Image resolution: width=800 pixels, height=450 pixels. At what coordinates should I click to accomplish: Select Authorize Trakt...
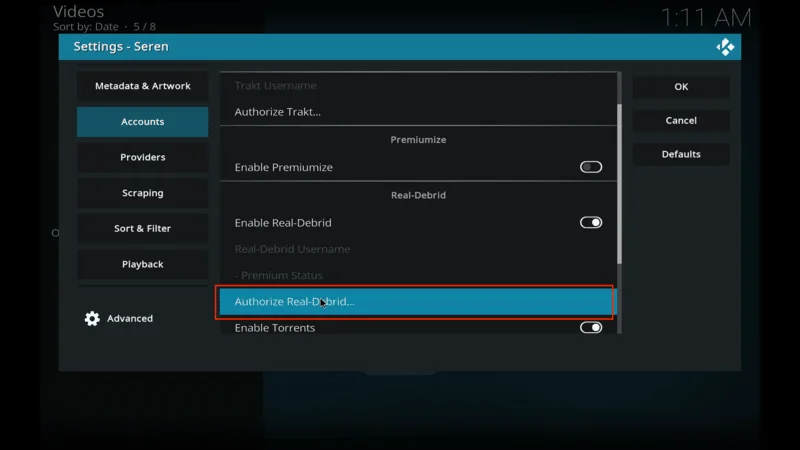(x=418, y=112)
